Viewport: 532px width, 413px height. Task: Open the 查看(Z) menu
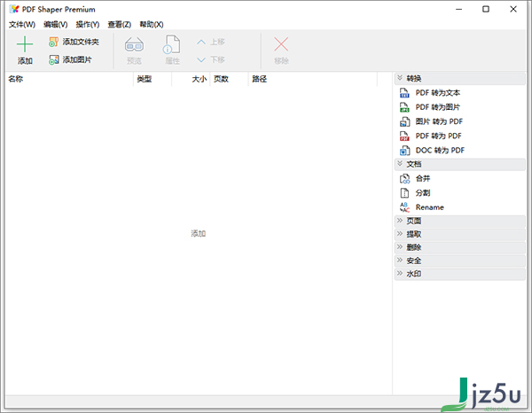[x=120, y=25]
